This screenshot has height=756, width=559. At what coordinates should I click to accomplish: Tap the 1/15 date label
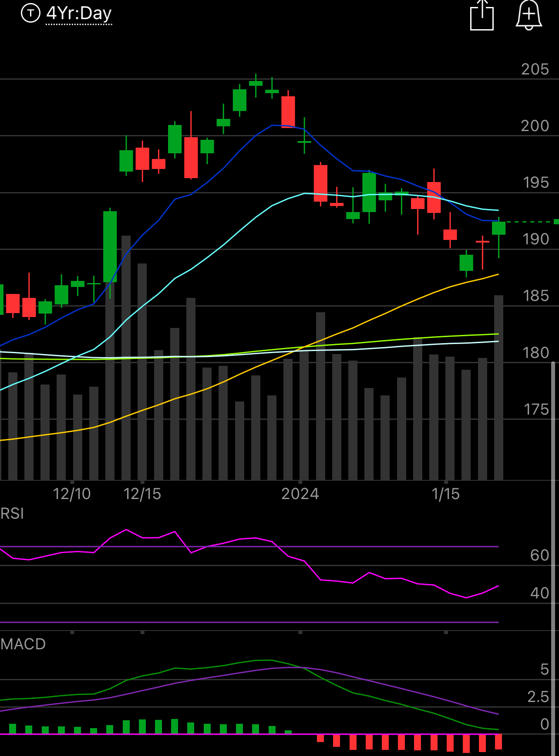click(445, 494)
